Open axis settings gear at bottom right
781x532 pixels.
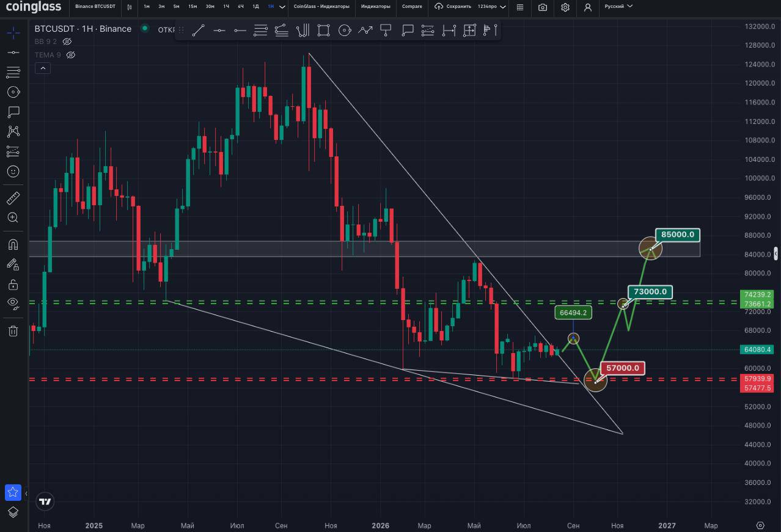(760, 525)
